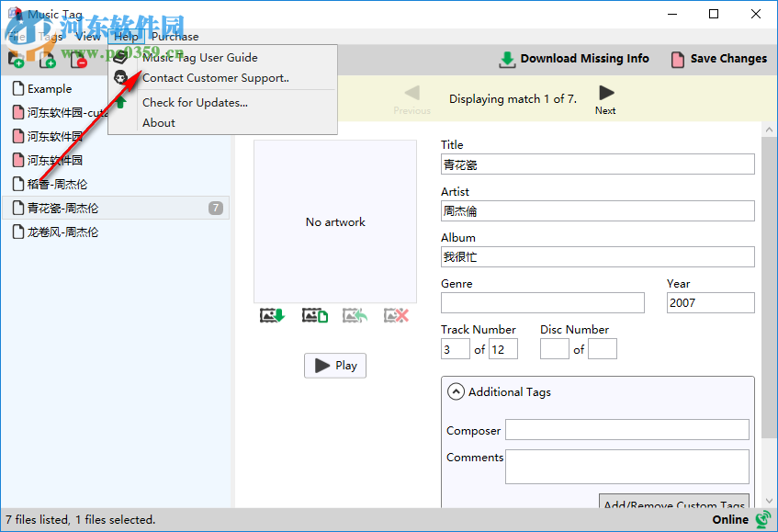Click the Artist input field
Screen dimensions: 778x532
point(597,211)
